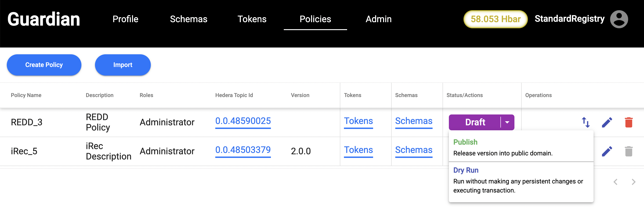Expand the Draft status dropdown arrow
Screen dimensions: 644x214
click(x=507, y=122)
